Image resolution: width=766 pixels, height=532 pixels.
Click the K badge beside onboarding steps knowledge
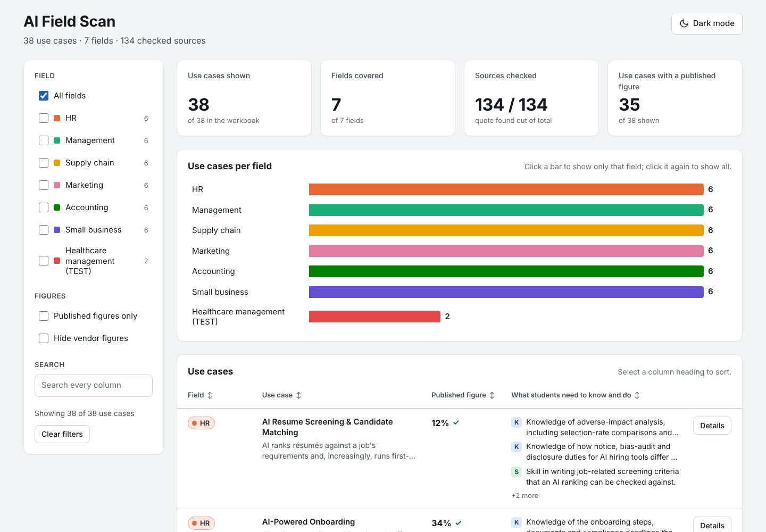click(517, 522)
